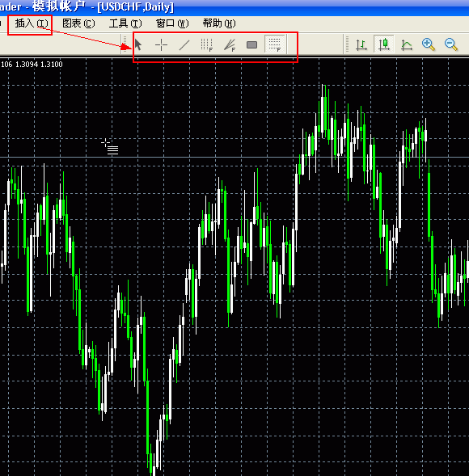The height and width of the screenshot is (476, 469).
Task: Open the 图表(C) Charts menu
Action: click(x=78, y=23)
